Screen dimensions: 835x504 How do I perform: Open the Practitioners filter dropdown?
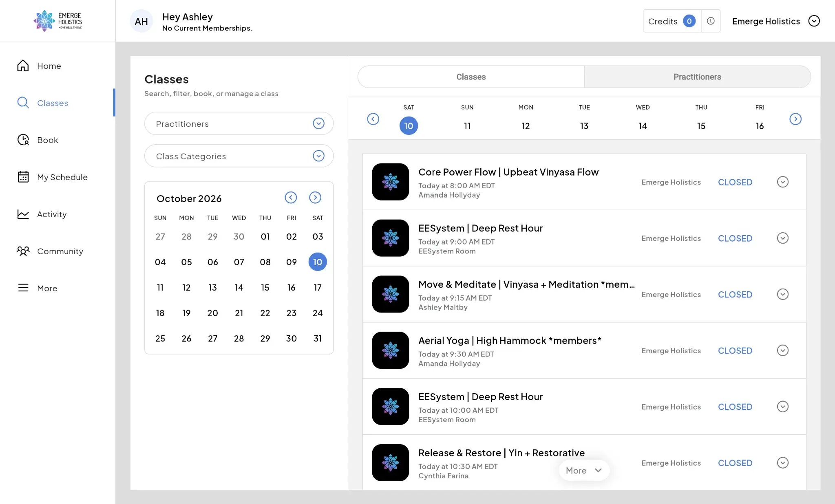[x=239, y=123]
